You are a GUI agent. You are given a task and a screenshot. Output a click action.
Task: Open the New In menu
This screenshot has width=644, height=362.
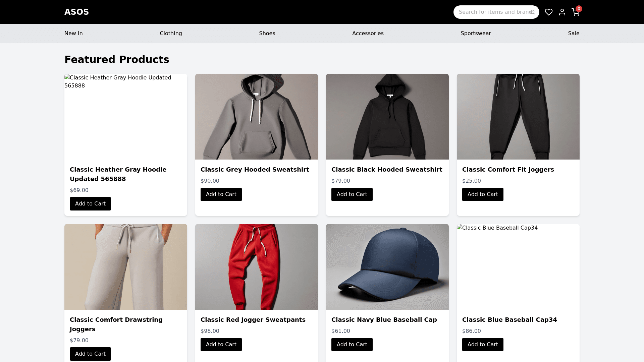pos(73,34)
